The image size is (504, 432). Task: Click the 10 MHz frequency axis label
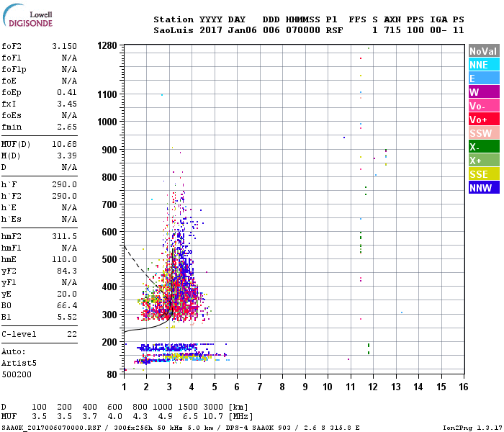(328, 387)
